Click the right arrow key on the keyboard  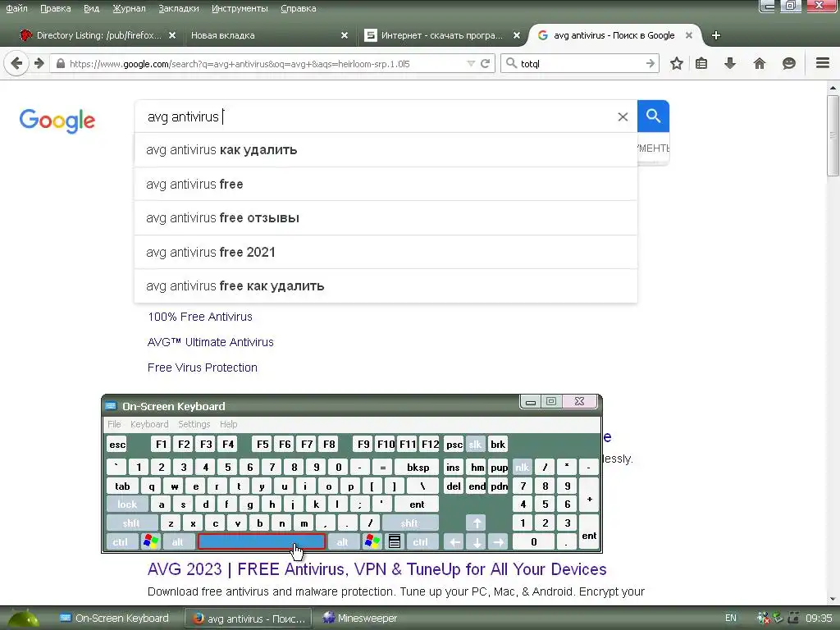click(498, 541)
